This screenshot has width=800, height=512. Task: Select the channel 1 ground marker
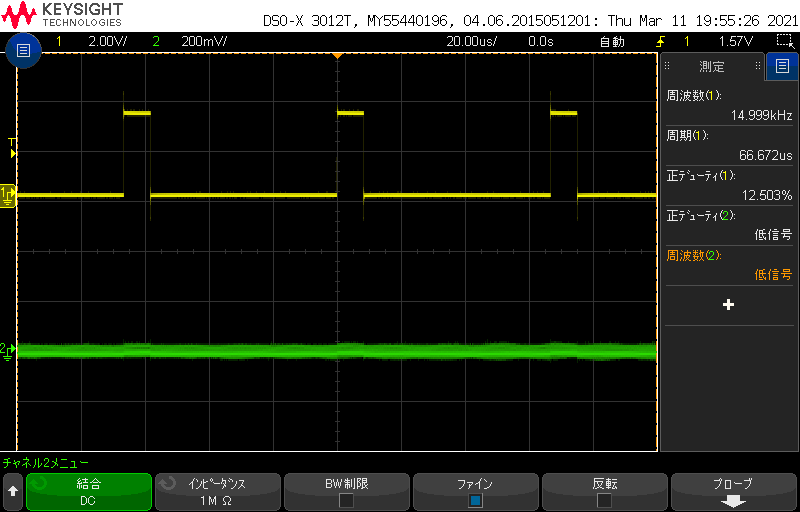(8, 193)
